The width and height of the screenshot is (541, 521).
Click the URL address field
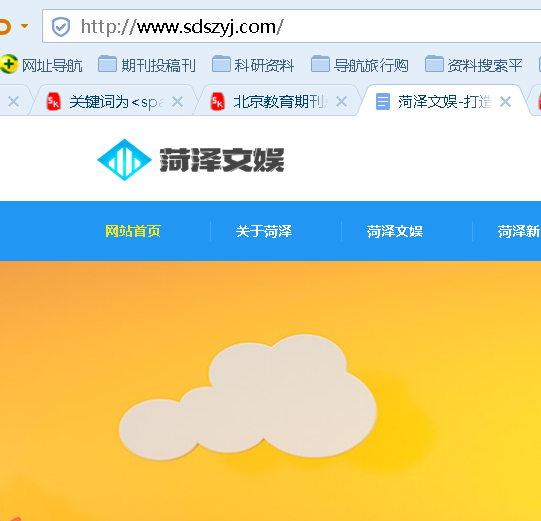(291, 27)
